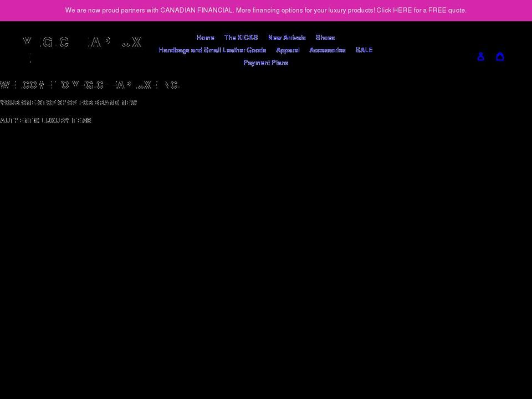Open the Accessories category
The width and height of the screenshot is (532, 399).
327,50
